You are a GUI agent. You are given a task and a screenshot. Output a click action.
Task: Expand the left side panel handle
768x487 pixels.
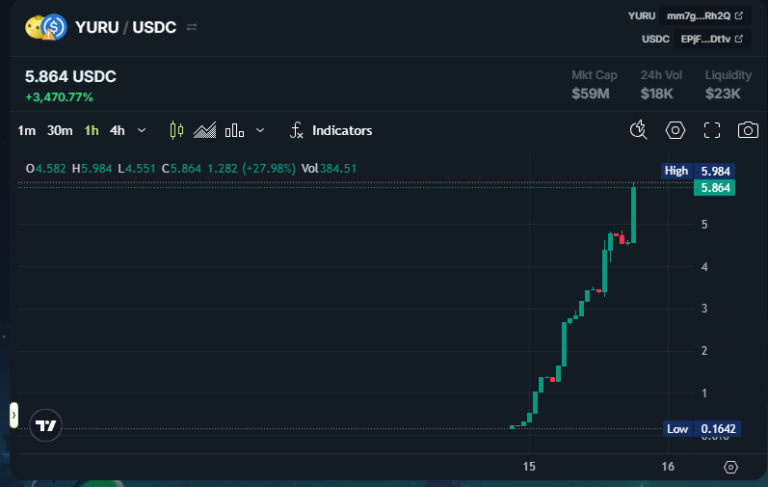pos(14,414)
